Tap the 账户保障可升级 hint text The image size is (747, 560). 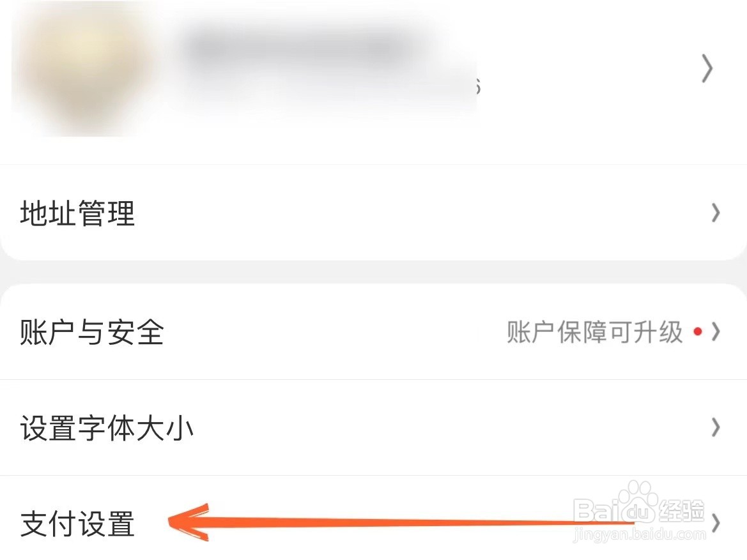[x=594, y=332]
